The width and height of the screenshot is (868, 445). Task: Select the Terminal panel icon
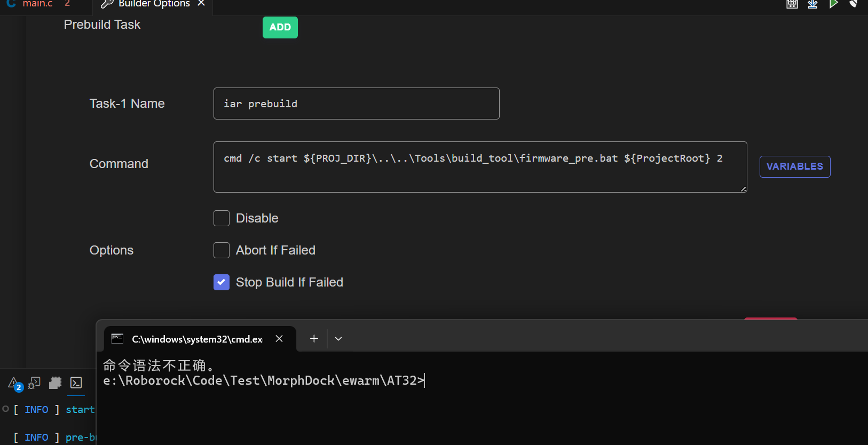(76, 383)
